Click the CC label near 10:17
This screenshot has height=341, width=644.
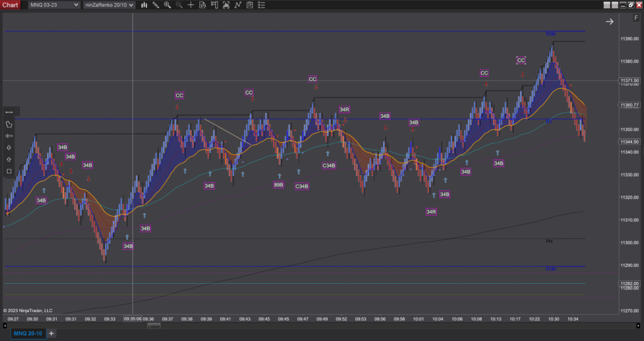pos(521,60)
